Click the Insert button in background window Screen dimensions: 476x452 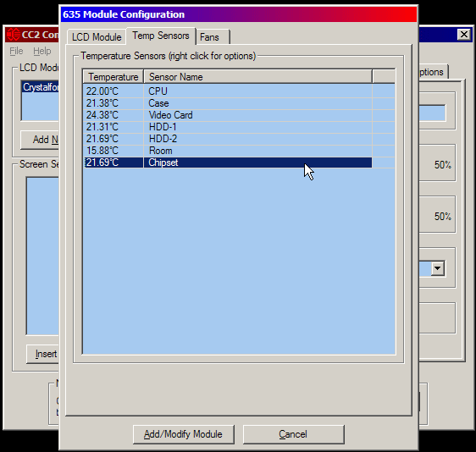(x=43, y=354)
